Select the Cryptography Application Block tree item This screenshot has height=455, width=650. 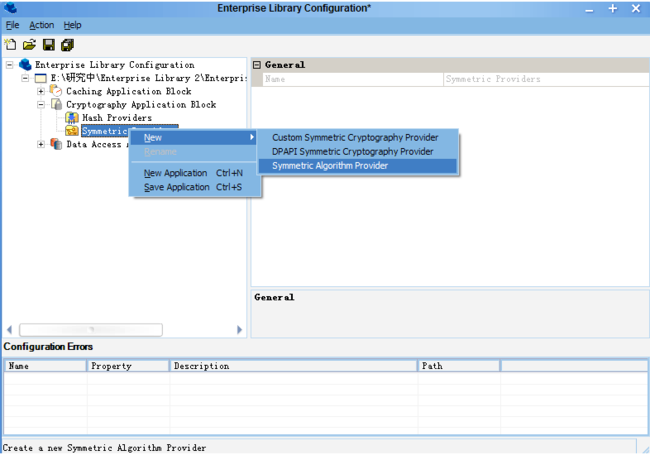pos(141,104)
